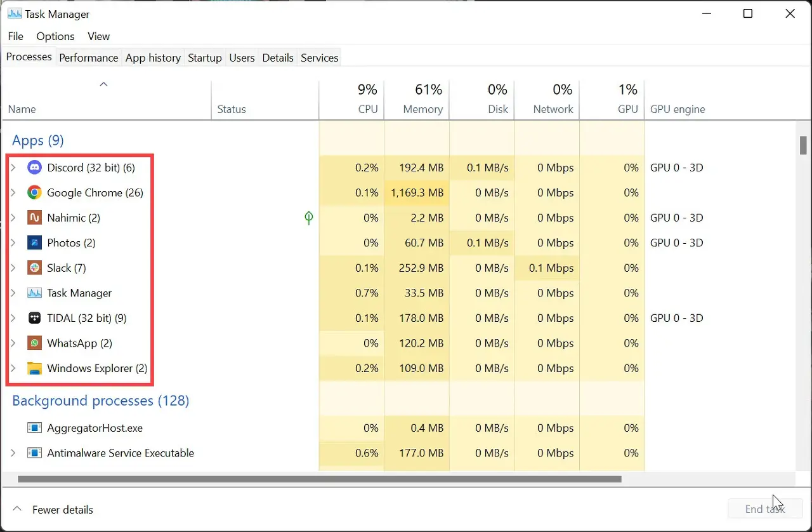Expand the Windows Explorer process group
812x532 pixels.
(x=13, y=368)
